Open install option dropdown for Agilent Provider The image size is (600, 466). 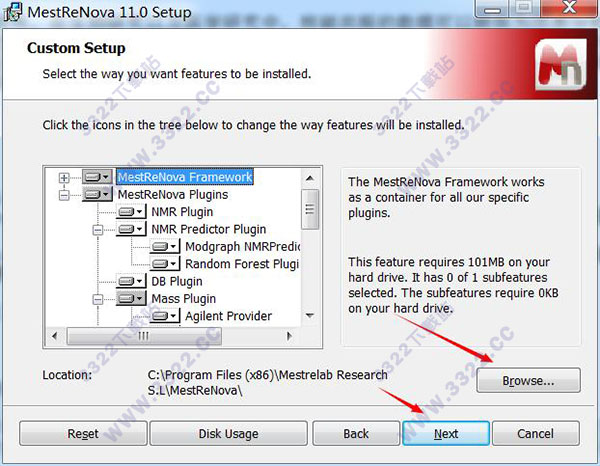click(165, 316)
